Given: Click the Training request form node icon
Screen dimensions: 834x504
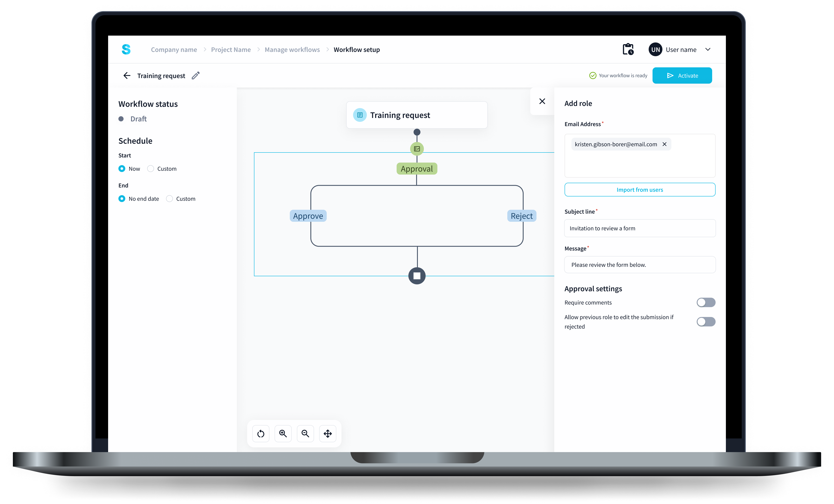Looking at the screenshot, I should (360, 115).
